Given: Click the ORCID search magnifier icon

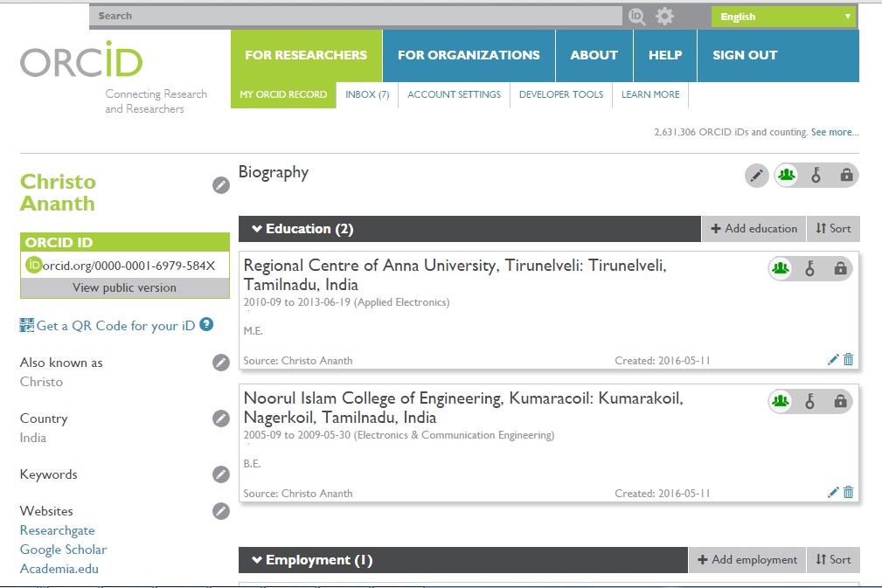Looking at the screenshot, I should (x=636, y=17).
